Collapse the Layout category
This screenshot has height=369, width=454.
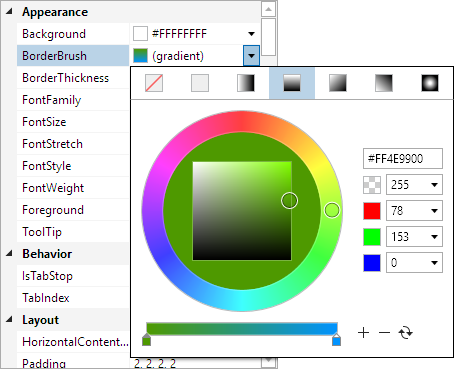tap(9, 320)
